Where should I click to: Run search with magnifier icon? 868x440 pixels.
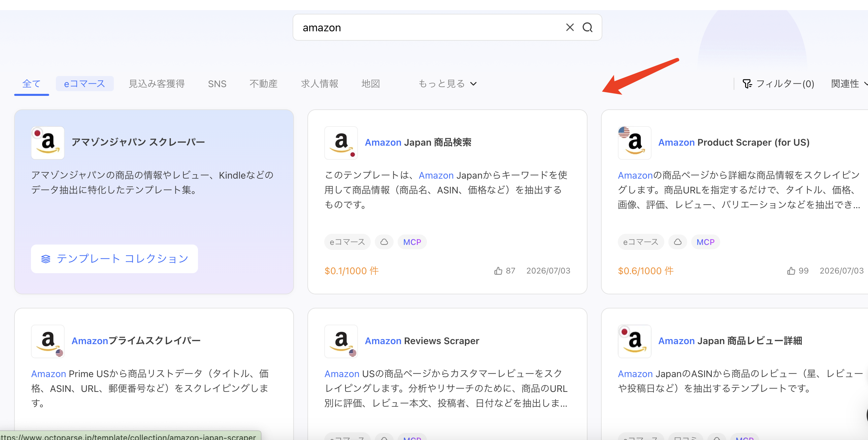587,27
